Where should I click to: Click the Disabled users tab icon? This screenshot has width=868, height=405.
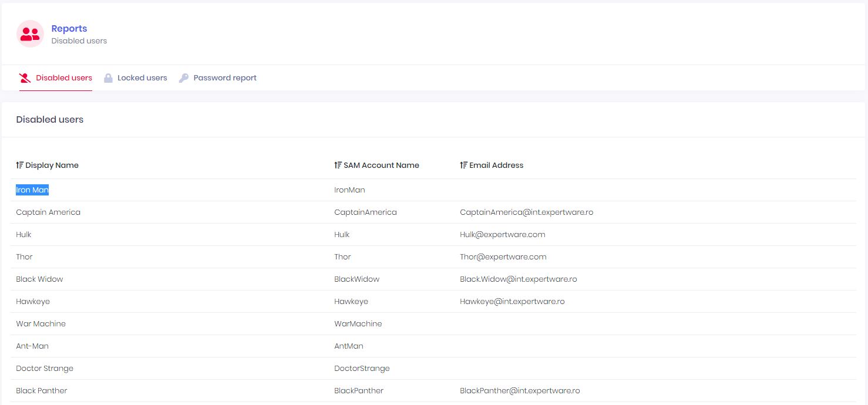coord(25,78)
